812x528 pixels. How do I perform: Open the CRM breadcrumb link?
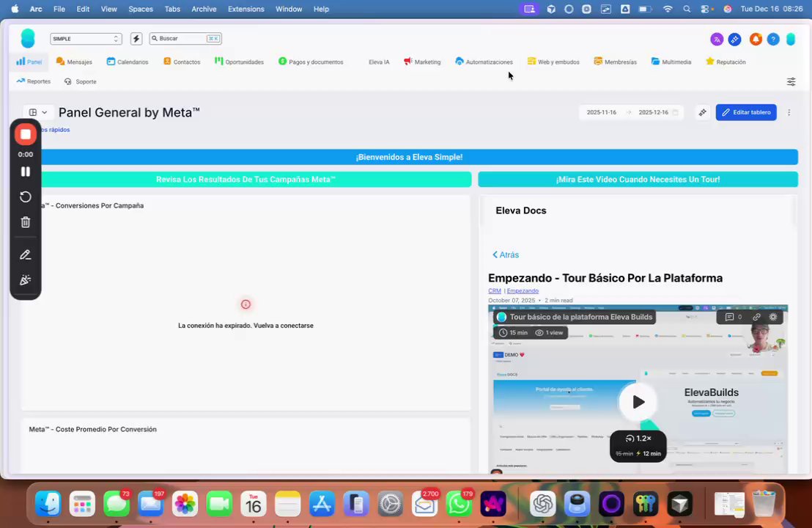tap(495, 290)
